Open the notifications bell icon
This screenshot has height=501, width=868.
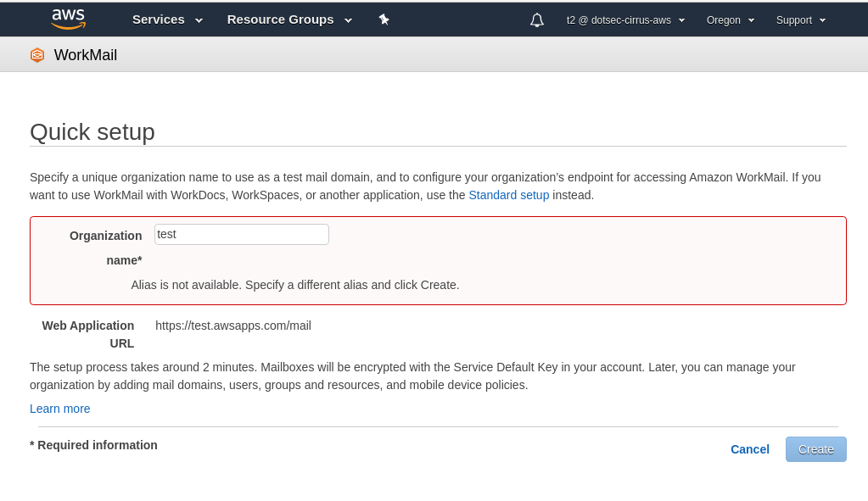(x=536, y=20)
